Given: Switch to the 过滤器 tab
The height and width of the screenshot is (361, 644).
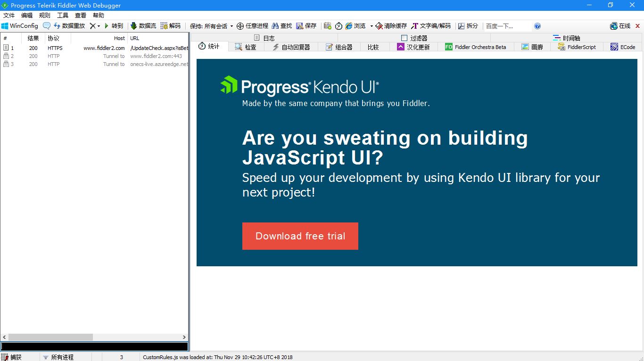Looking at the screenshot, I should pyautogui.click(x=414, y=38).
